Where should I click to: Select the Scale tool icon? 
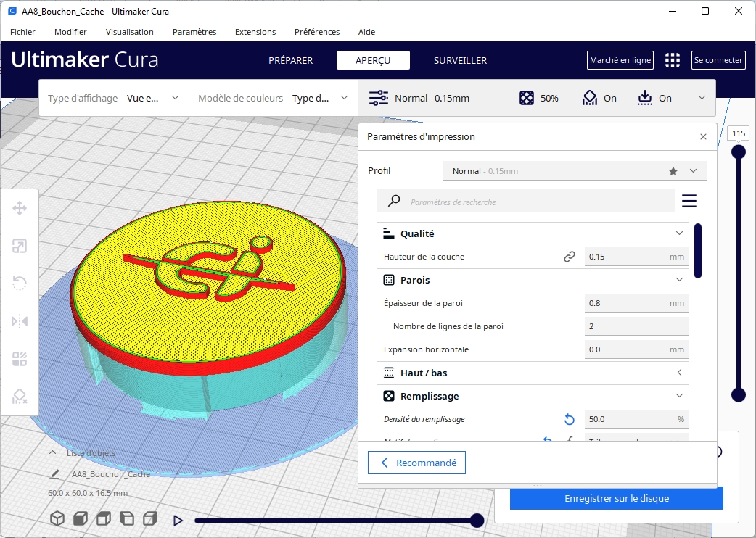20,247
